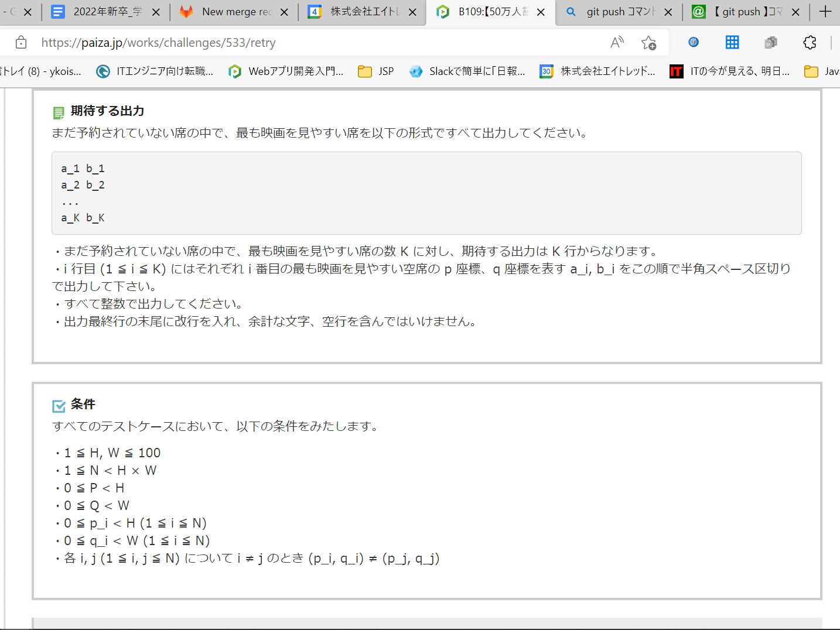View site info via lock icon
The image size is (840, 630).
(x=21, y=42)
